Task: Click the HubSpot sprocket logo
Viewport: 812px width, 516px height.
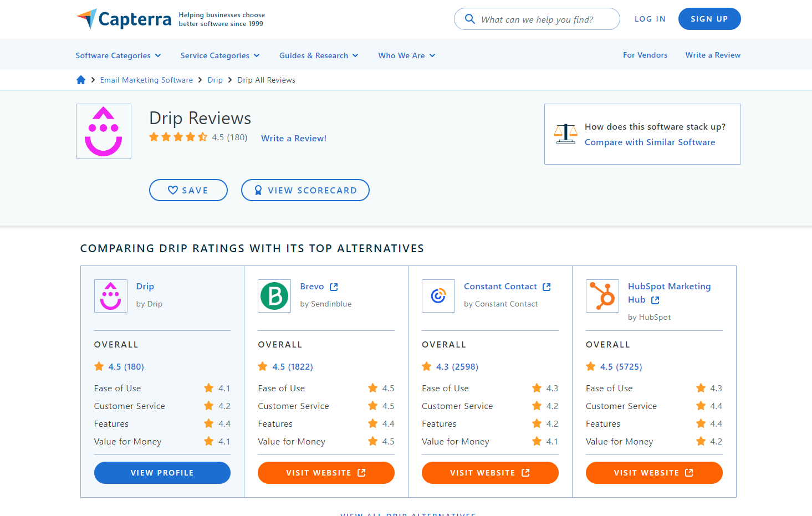Action: [x=602, y=296]
